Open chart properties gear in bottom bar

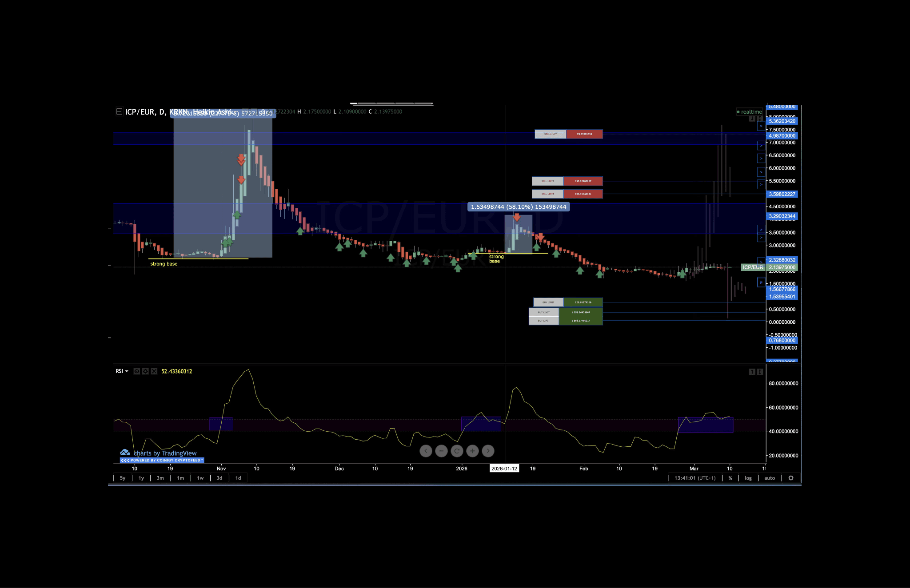coord(791,478)
